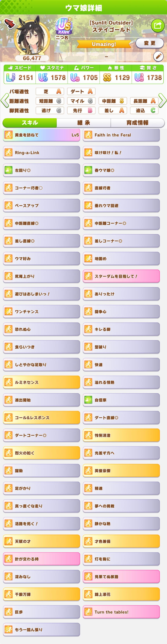This screenshot has width=167, height=644.
Task: Tap the Umazing! title banner
Action: click(x=104, y=44)
